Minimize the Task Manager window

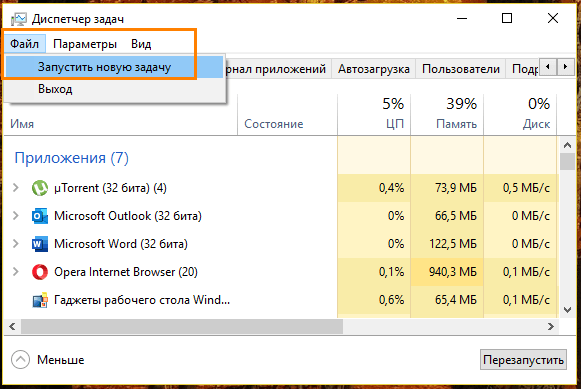[462, 18]
